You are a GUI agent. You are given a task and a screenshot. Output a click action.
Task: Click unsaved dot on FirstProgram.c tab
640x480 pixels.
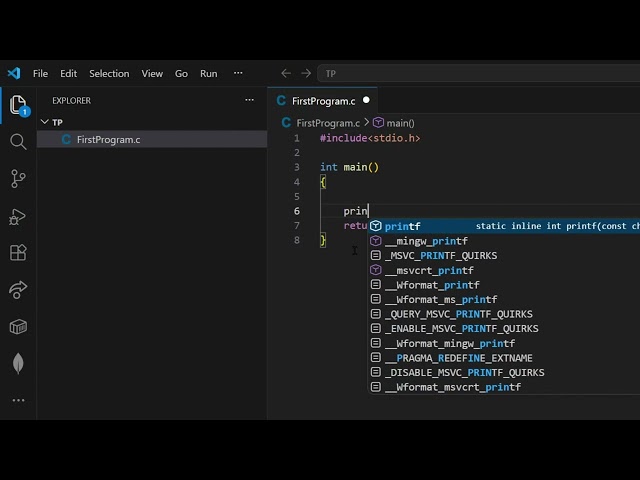point(366,100)
